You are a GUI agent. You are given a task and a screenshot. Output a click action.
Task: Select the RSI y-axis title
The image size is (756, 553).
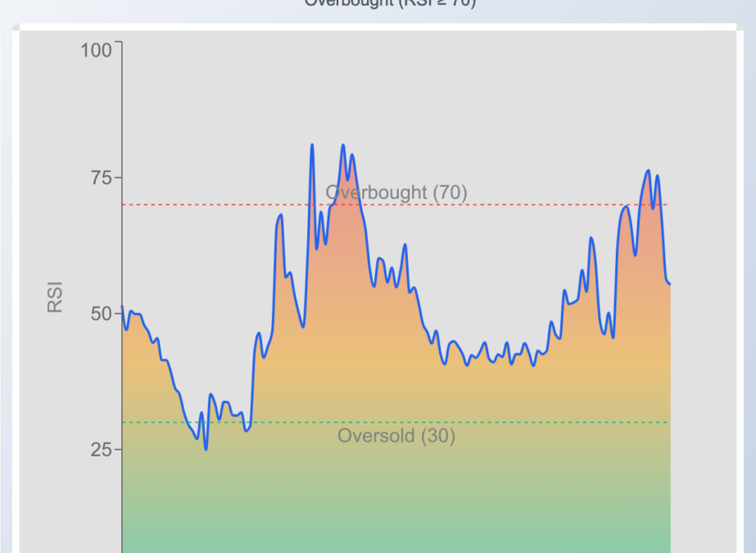55,297
